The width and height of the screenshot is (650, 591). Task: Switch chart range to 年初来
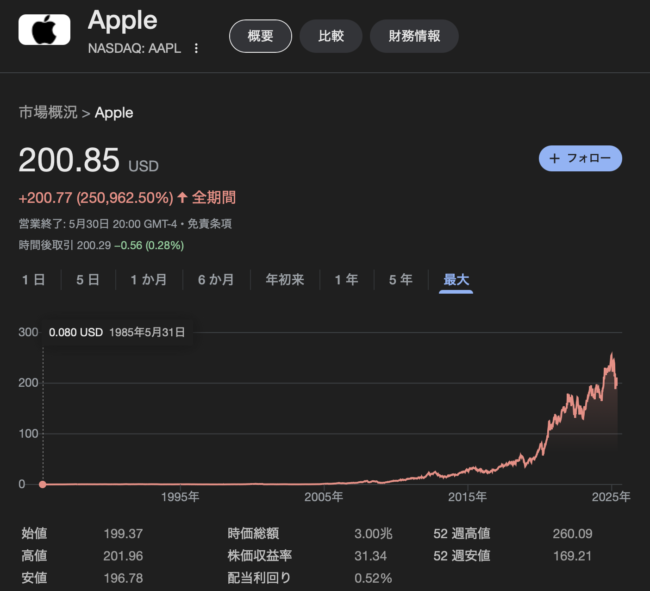(x=285, y=280)
